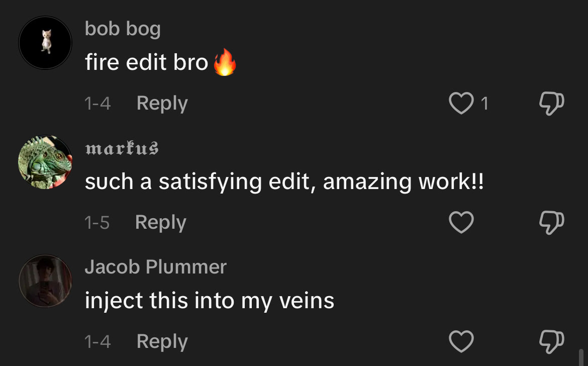Open bob bog's cat profile picture

tap(45, 43)
